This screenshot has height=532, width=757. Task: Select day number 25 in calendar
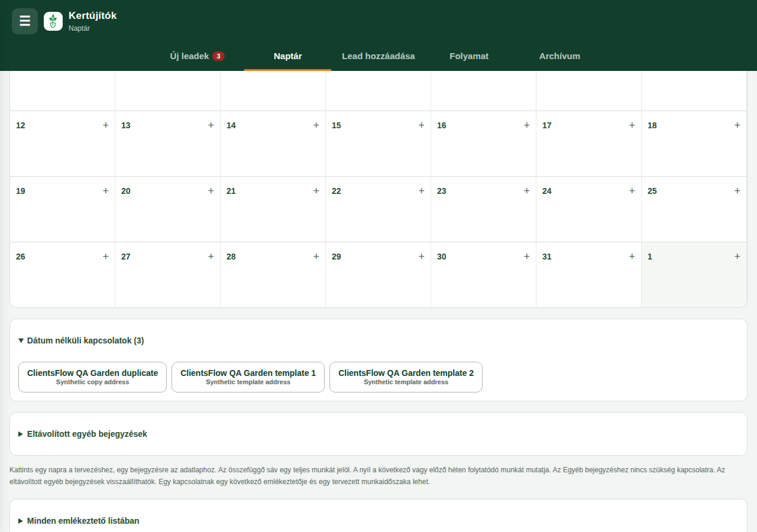point(652,191)
